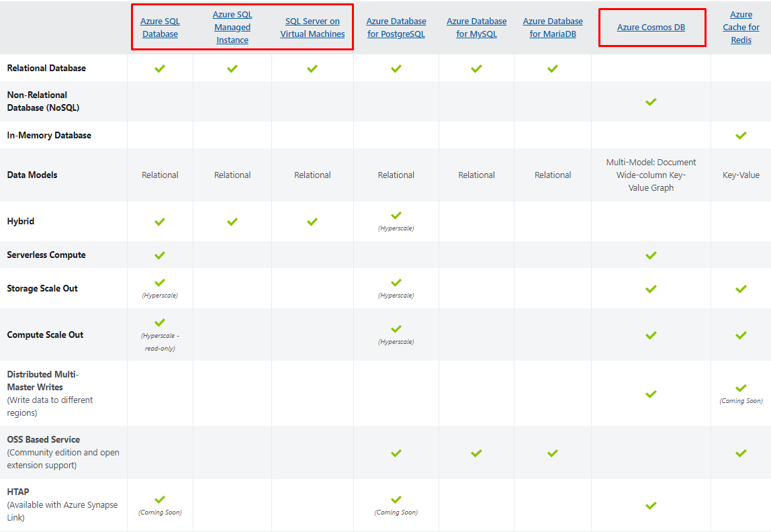The image size is (771, 532).
Task: Click HTAP checkmark for Cosmos DB
Action: click(651, 506)
